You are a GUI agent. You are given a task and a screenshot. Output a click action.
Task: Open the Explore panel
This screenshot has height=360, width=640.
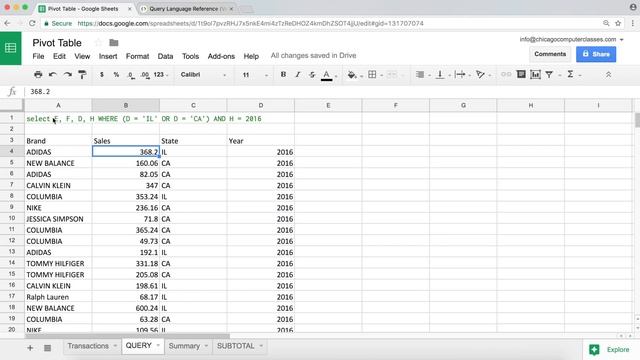[x=611, y=349]
